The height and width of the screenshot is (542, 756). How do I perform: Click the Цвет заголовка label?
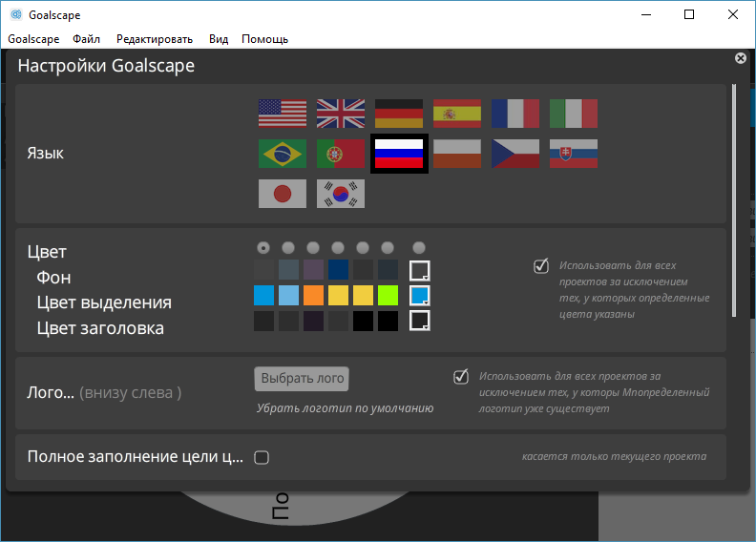point(100,328)
